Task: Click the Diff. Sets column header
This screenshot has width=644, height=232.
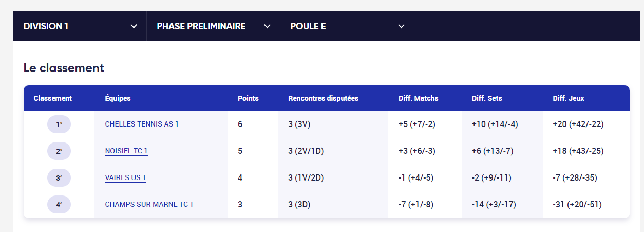Action: [487, 98]
